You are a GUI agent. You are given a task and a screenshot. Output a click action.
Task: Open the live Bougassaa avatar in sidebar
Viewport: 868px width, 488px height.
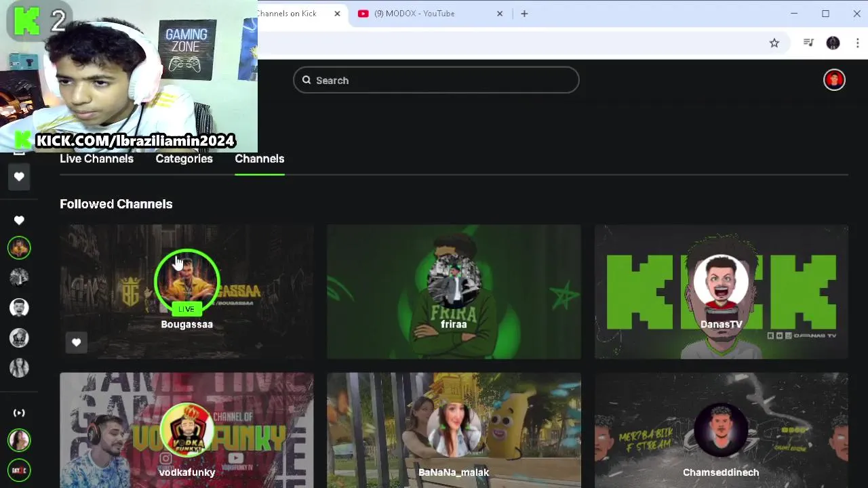19,247
